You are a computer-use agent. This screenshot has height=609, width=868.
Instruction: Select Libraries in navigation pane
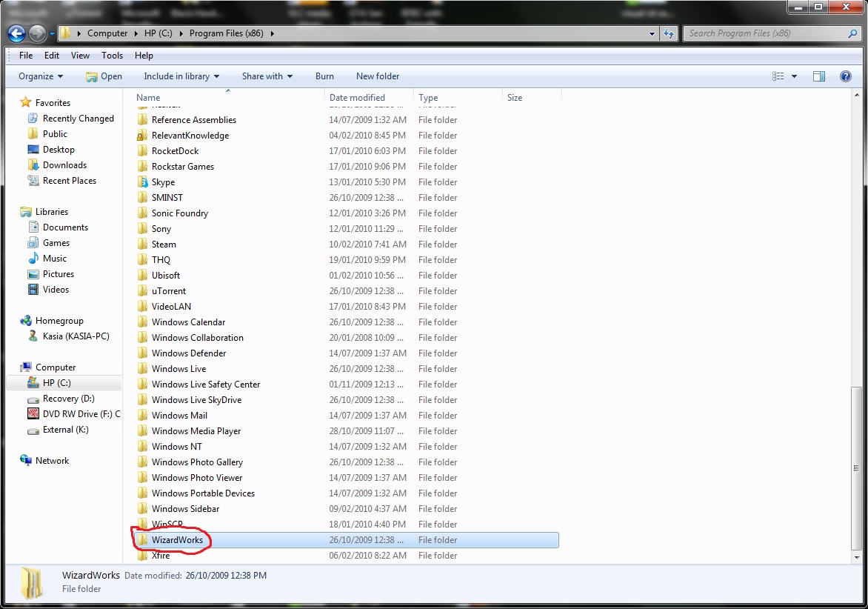(x=44, y=211)
